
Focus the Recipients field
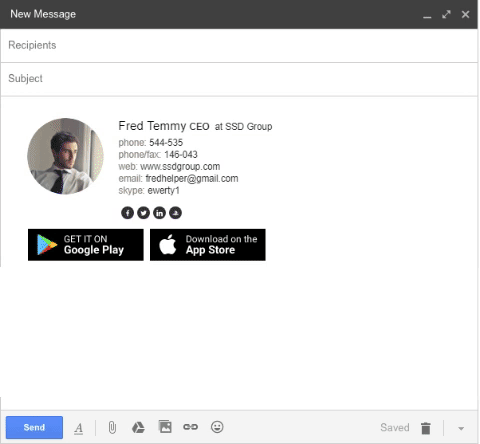(239, 45)
